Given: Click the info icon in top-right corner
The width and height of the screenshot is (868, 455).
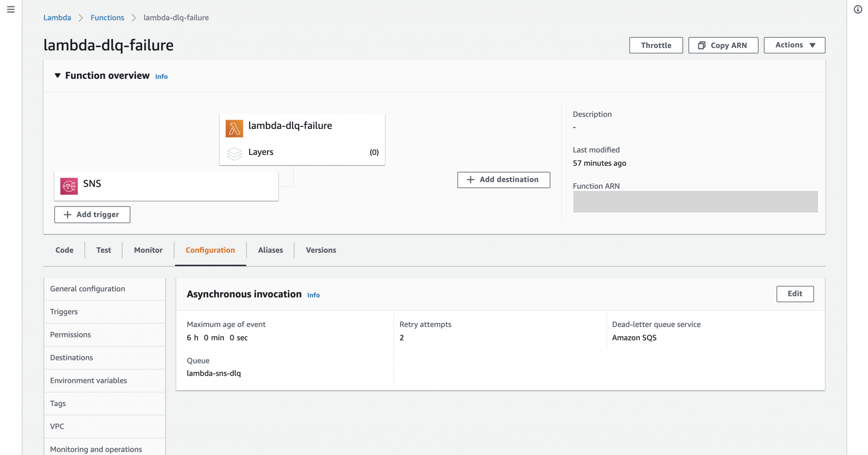Looking at the screenshot, I should coord(858,9).
